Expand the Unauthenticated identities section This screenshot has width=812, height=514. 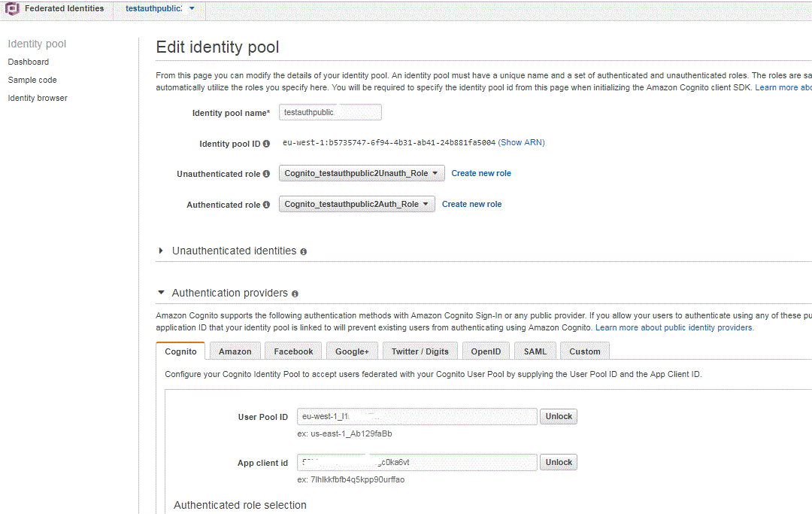click(161, 251)
